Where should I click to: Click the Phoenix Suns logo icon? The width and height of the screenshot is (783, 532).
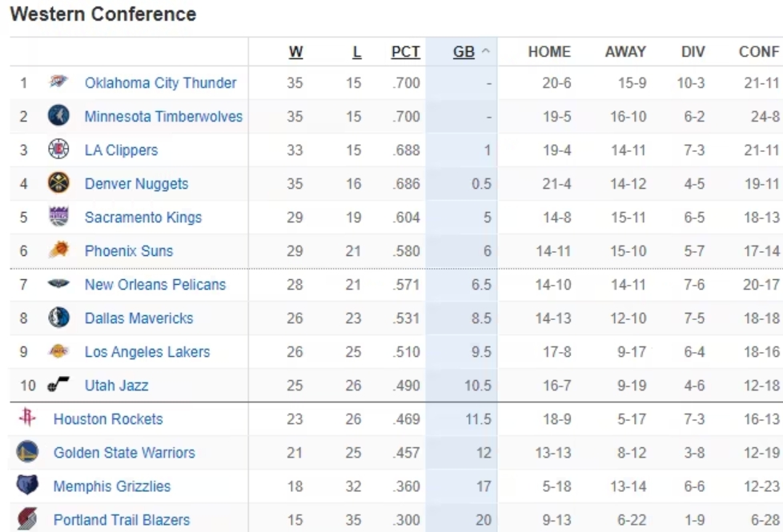coord(58,250)
